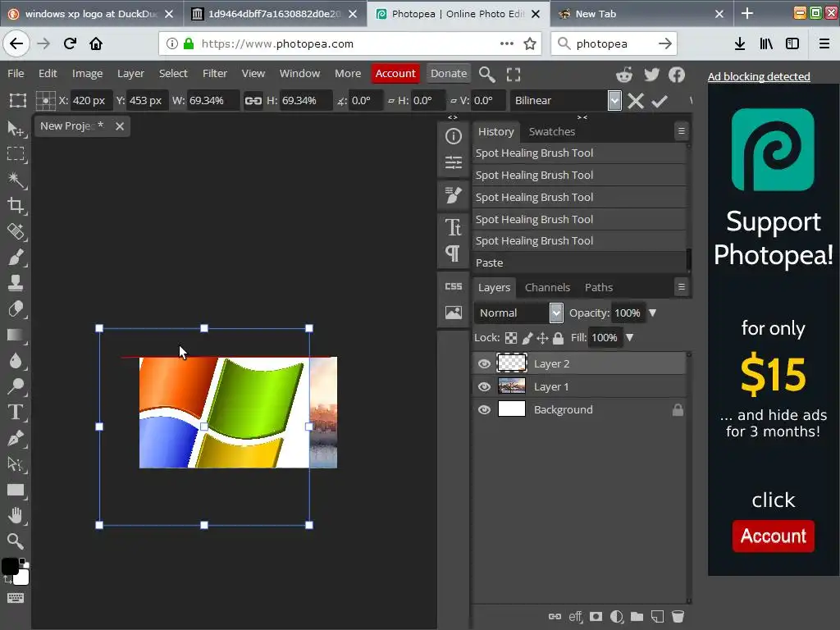Viewport: 840px width, 630px height.
Task: Toggle lock image pixels brush icon
Action: click(527, 338)
